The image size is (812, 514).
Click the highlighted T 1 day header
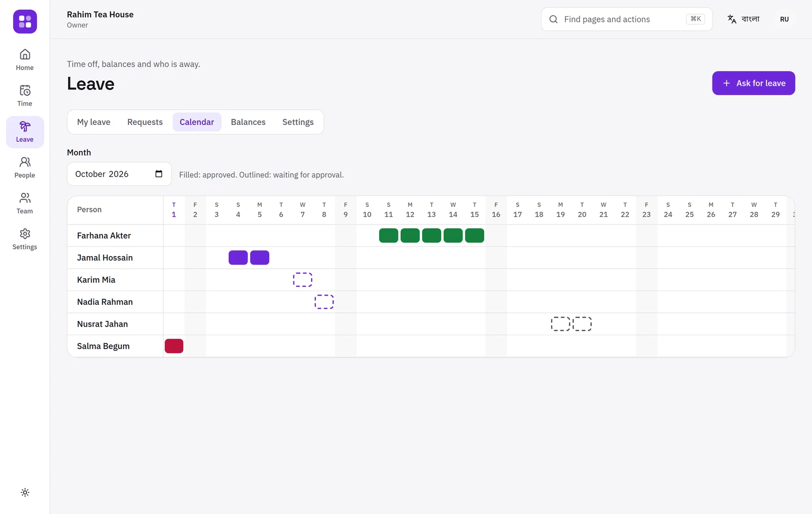[x=174, y=210]
